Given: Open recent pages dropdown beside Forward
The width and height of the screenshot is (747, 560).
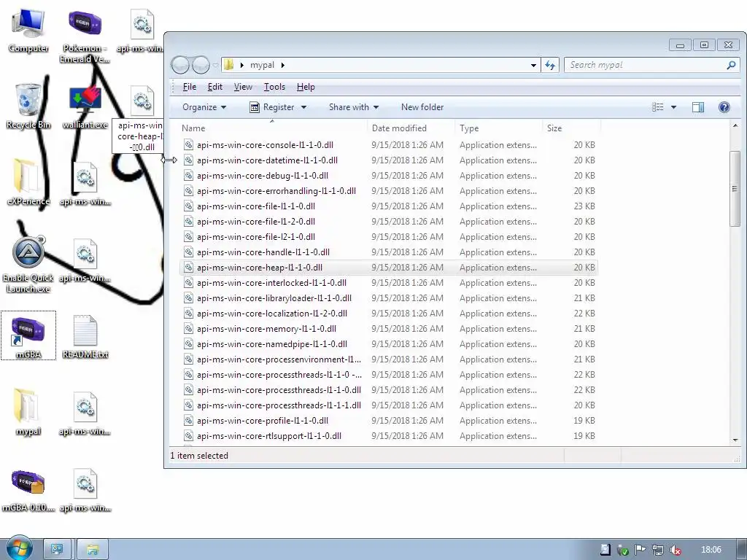Looking at the screenshot, I should tap(215, 65).
